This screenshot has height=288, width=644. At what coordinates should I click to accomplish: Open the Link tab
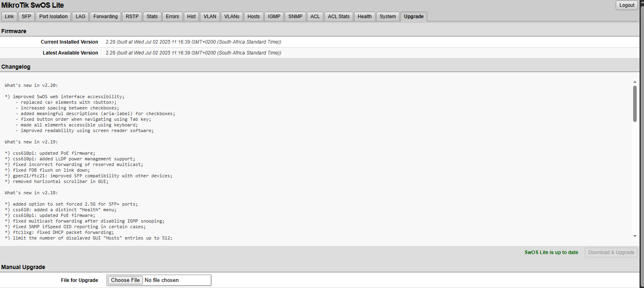tap(9, 17)
